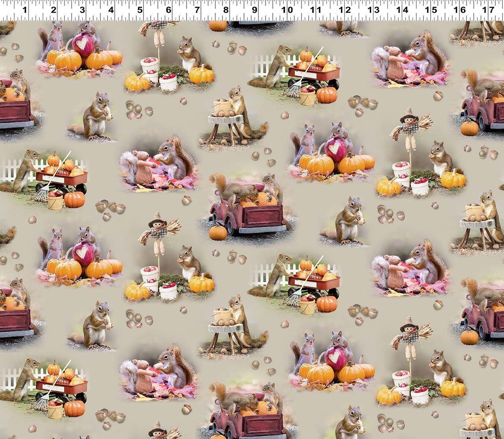Select ruler mark labeled 9

coord(254,10)
